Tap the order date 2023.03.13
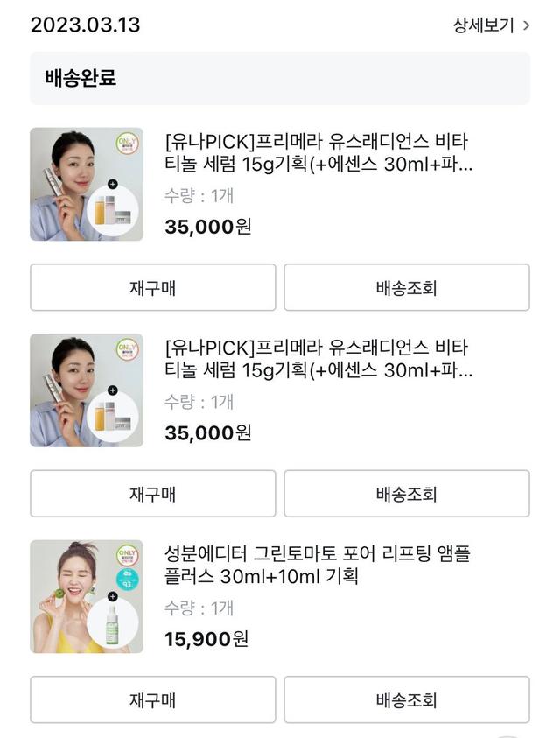Image resolution: width=560 pixels, height=738 pixels. [85, 25]
